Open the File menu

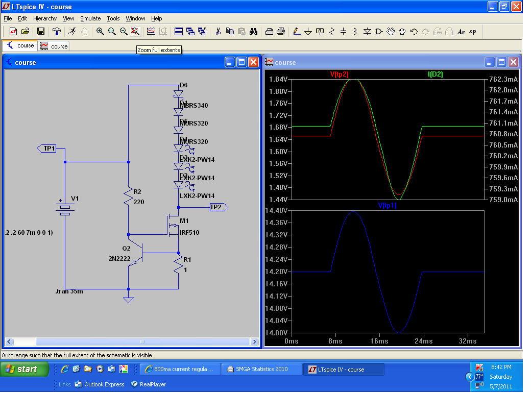tap(8, 18)
